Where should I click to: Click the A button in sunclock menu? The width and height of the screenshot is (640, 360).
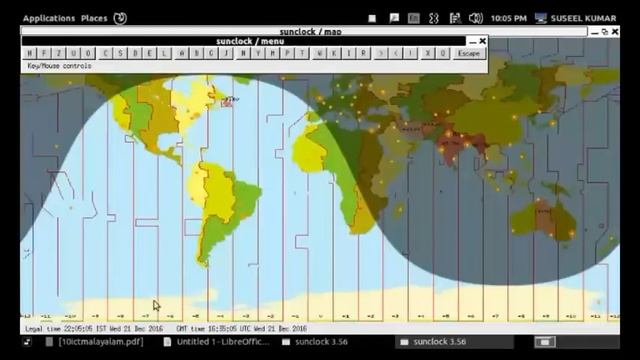tap(182, 53)
